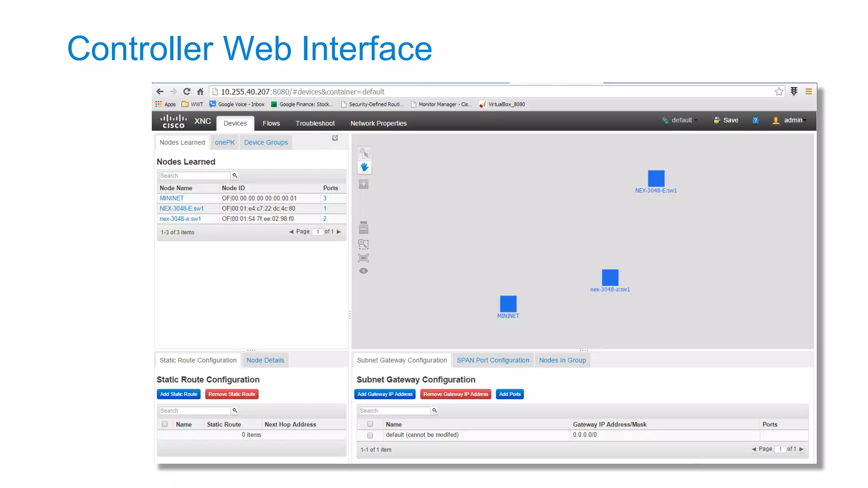Click the ports count 3 for MININET
The height and width of the screenshot is (488, 868).
[325, 198]
